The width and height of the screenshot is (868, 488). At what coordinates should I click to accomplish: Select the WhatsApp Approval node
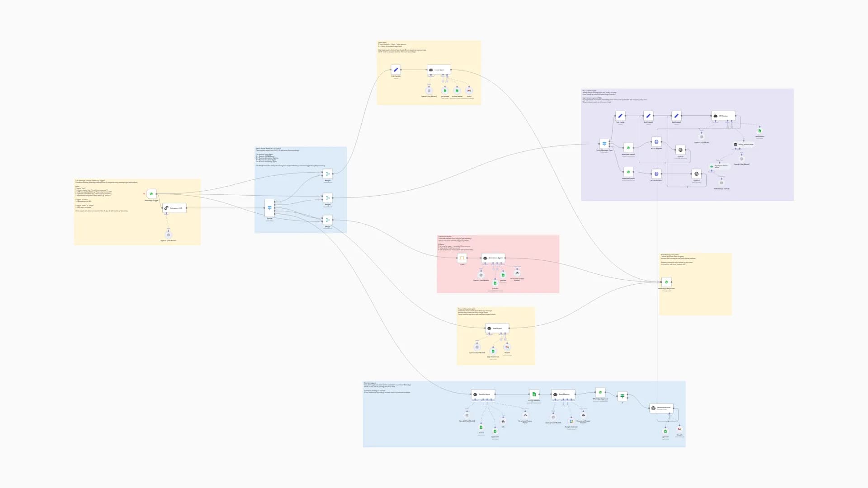pyautogui.click(x=600, y=392)
